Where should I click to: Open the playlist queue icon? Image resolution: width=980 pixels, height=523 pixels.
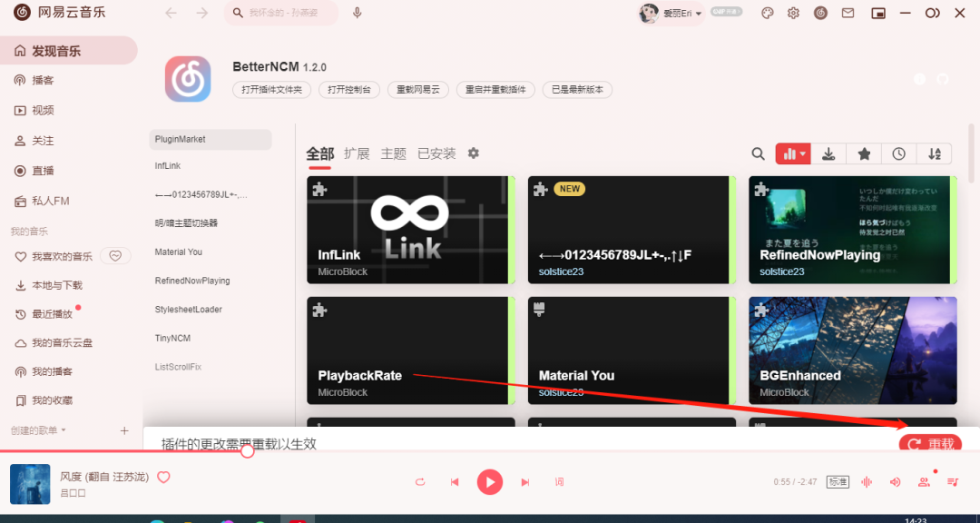tap(953, 482)
